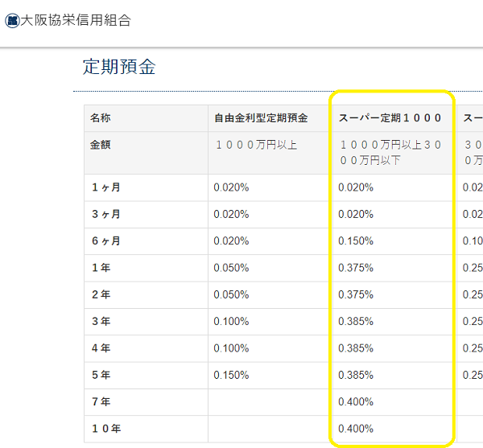Select スーパー定期１０００ rate for ３ヶ月
This screenshot has width=483, height=448.
point(356,214)
